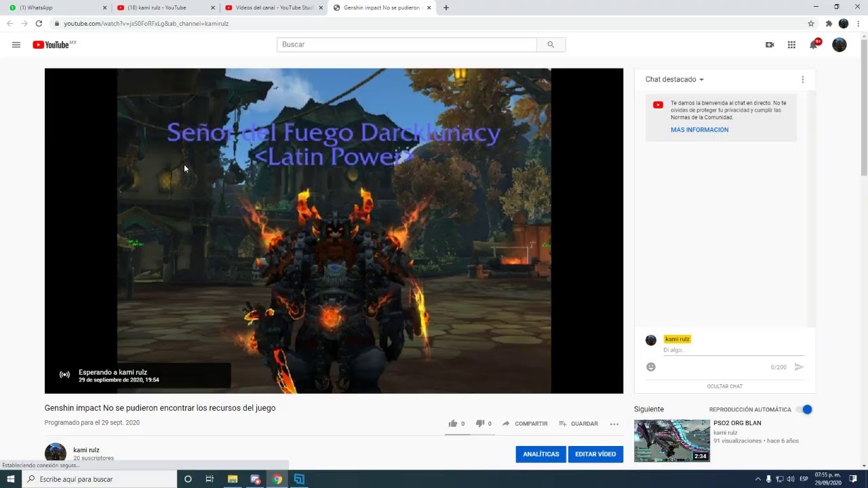Open the MÁS INFORMACIÓN link in chat
The width and height of the screenshot is (868, 488).
[x=699, y=130]
